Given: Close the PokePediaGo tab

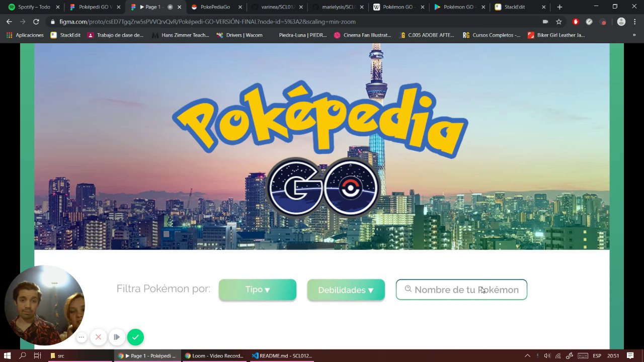Looking at the screenshot, I should [240, 7].
